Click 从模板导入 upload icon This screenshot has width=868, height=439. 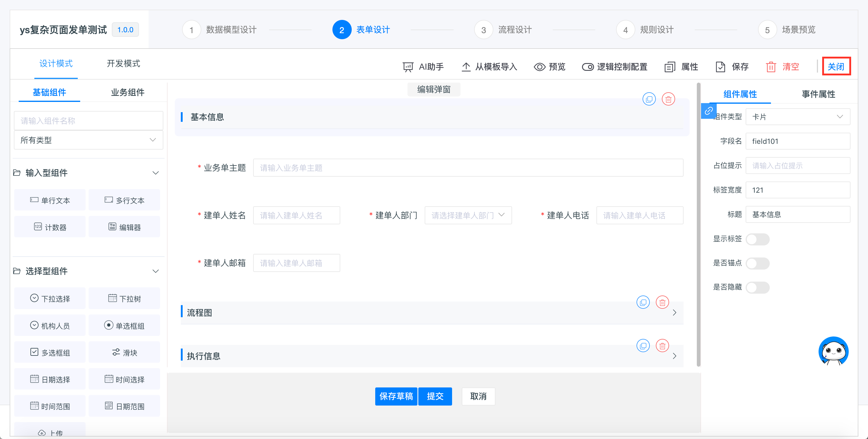coord(466,67)
